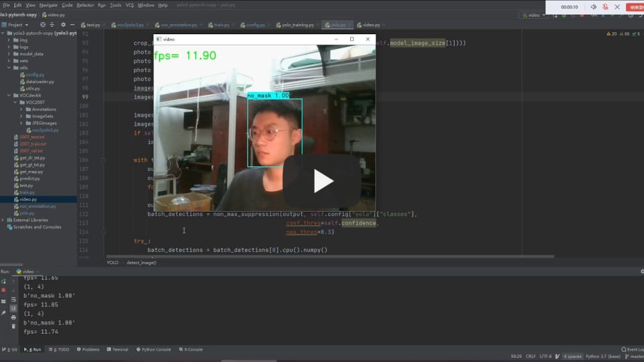Click the YOLO breadcrumb in editor
The height and width of the screenshot is (362, 644).
pos(113,263)
